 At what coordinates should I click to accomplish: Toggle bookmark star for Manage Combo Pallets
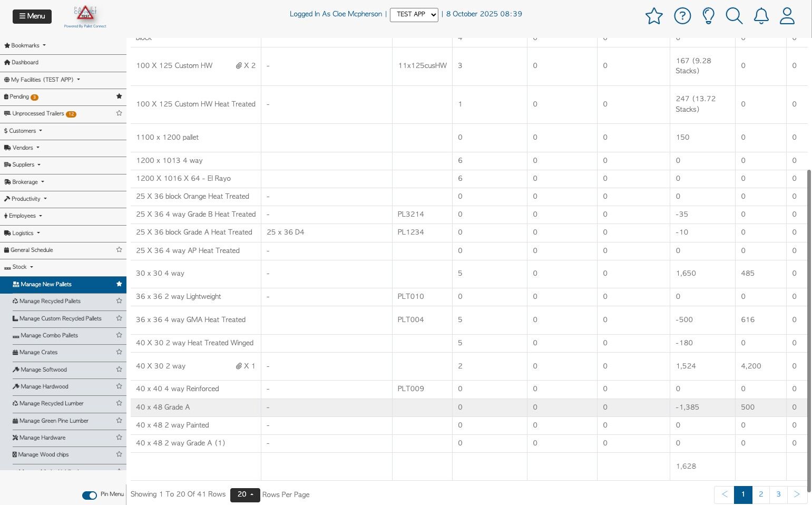(x=119, y=335)
